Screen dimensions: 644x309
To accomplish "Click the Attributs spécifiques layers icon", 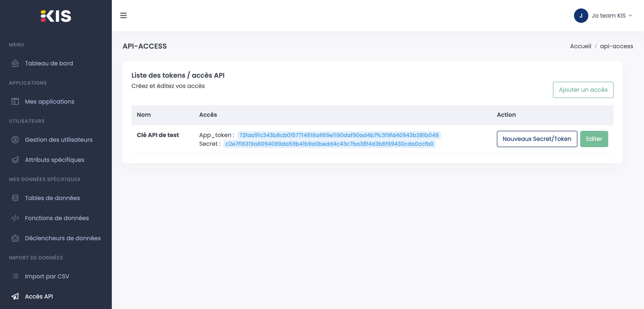I will (x=15, y=160).
